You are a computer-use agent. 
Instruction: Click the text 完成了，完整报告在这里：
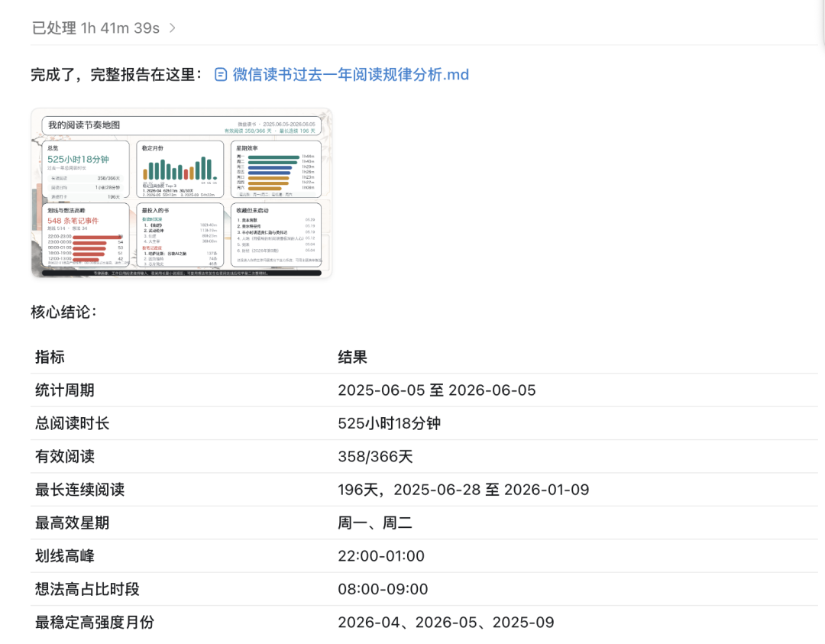point(116,75)
